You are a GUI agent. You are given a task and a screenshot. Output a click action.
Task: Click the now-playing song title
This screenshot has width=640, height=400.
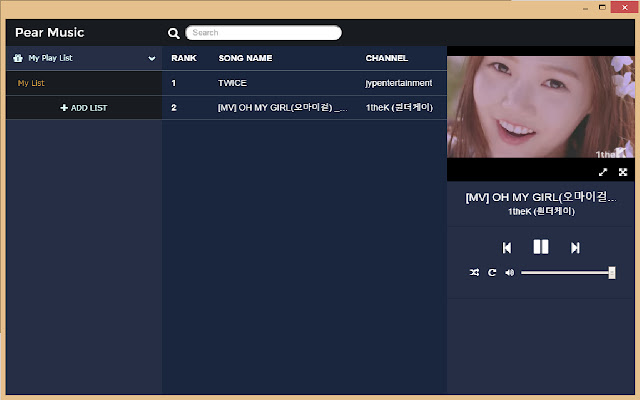coord(541,197)
